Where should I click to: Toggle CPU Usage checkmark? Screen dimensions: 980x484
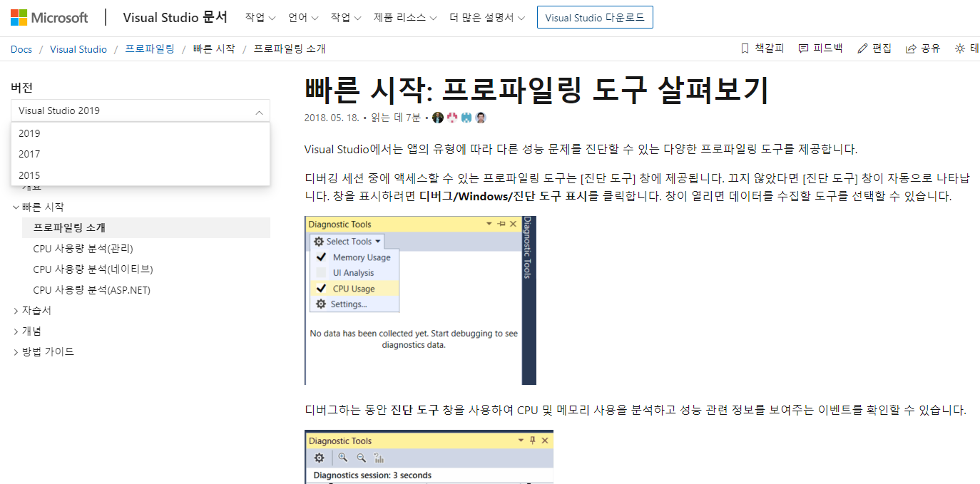(x=321, y=289)
